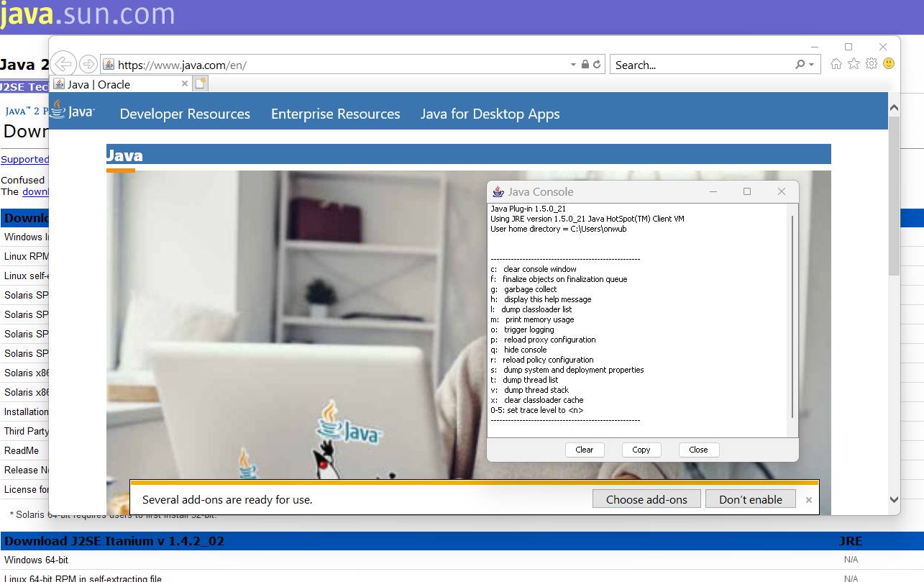
Task: Click 'reload policy configuration' console line
Action: [x=542, y=360]
